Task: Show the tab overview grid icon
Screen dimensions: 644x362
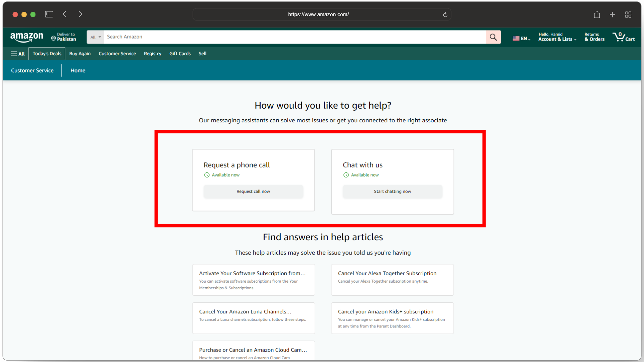Action: point(628,14)
